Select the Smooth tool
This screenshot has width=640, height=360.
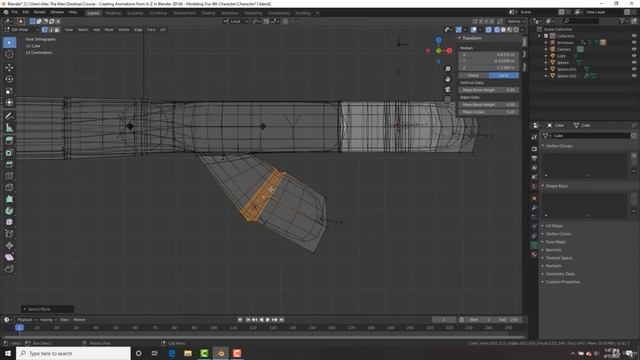(9, 222)
